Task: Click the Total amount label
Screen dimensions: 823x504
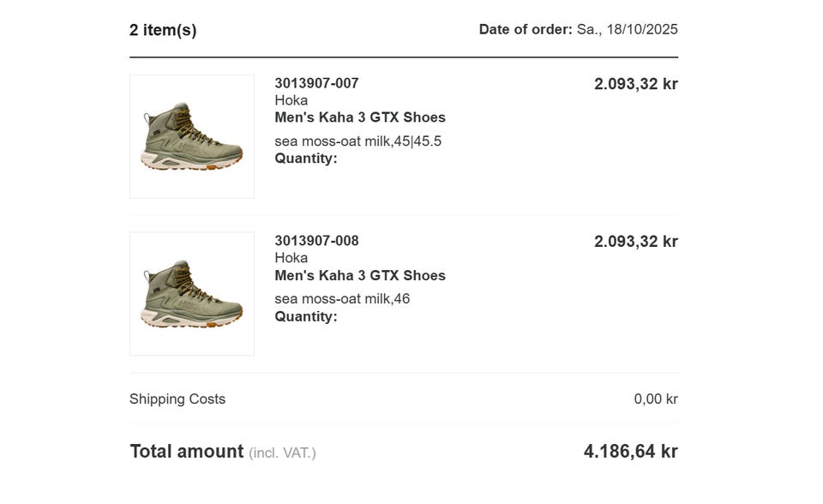Action: (186, 452)
